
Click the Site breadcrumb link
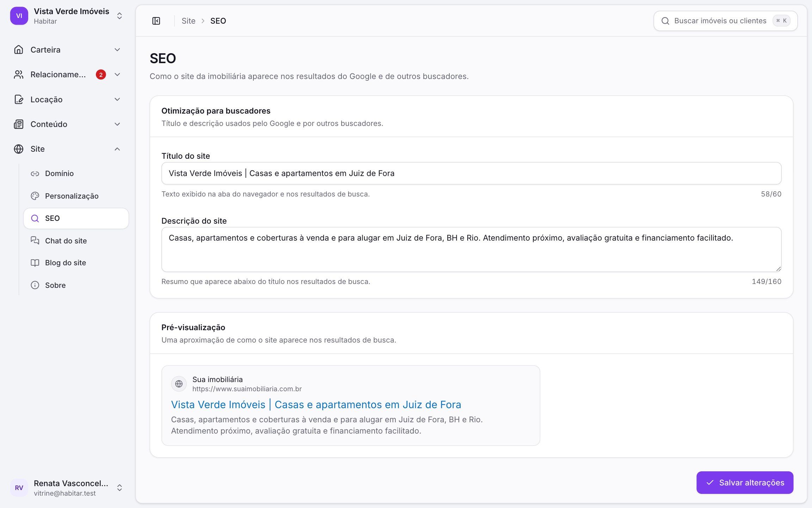click(x=189, y=21)
